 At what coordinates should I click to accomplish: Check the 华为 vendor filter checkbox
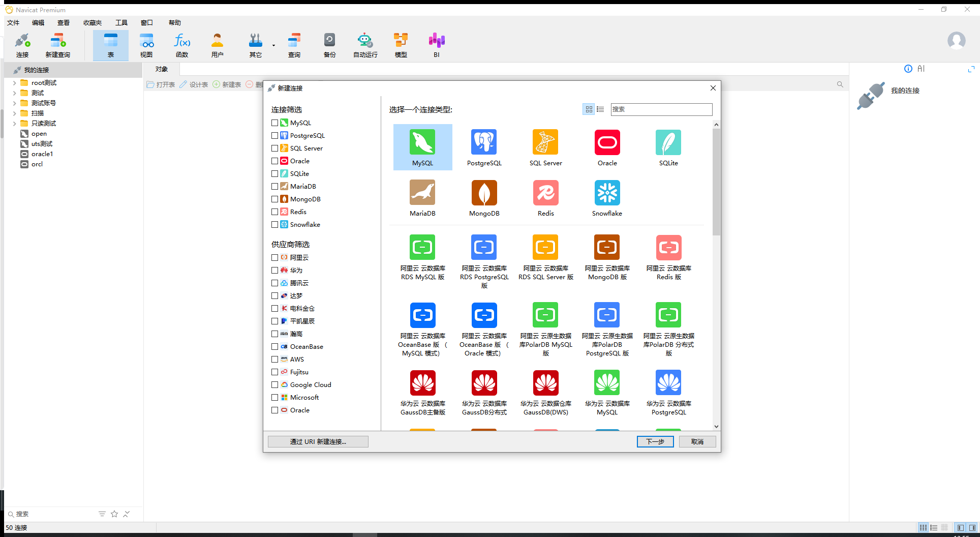pyautogui.click(x=274, y=270)
